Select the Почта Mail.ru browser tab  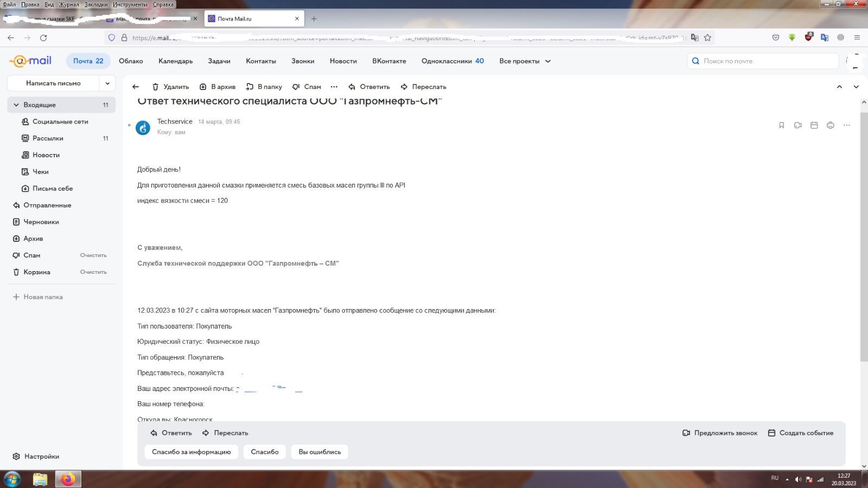point(254,18)
